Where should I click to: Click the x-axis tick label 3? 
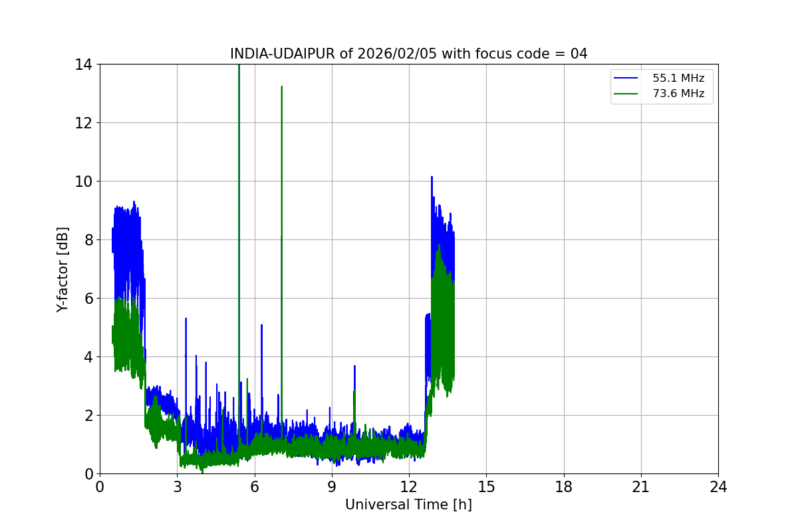click(x=177, y=487)
